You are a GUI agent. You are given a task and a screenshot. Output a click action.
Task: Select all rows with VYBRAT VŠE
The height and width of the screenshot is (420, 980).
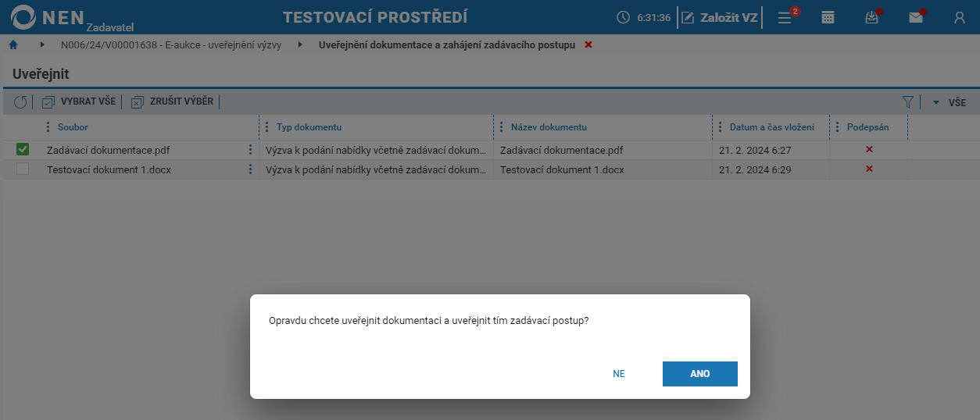coord(78,102)
